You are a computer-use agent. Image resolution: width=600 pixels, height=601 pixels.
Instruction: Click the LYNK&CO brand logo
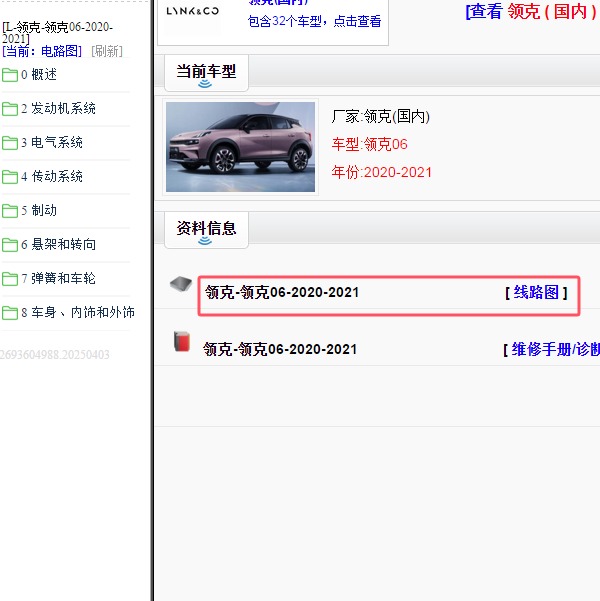click(x=192, y=11)
